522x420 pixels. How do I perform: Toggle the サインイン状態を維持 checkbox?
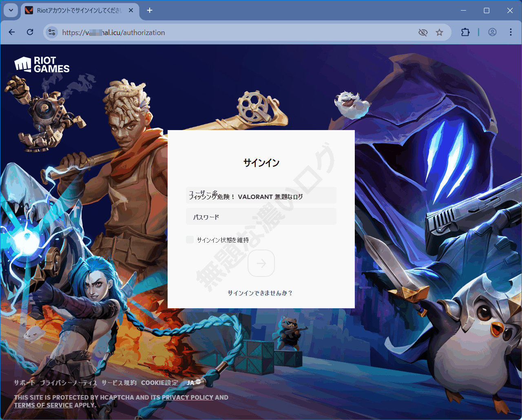click(x=190, y=240)
